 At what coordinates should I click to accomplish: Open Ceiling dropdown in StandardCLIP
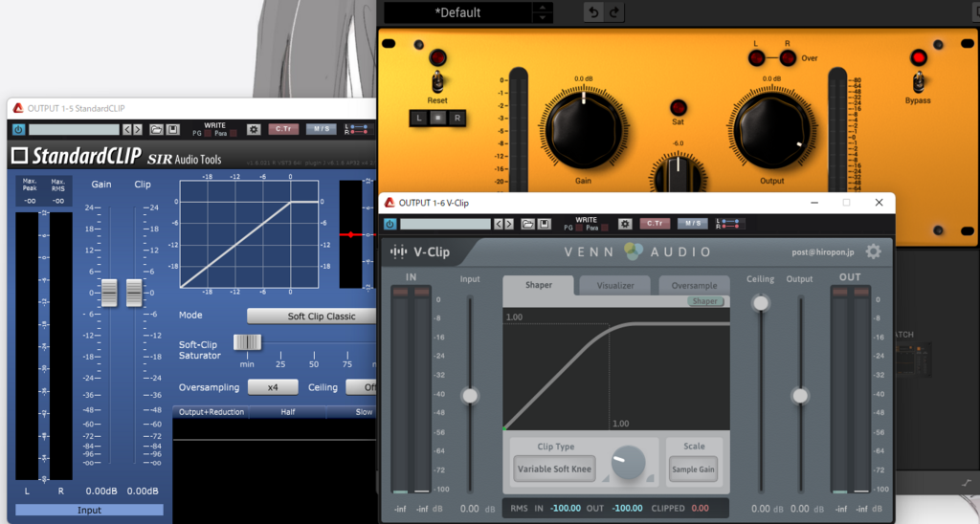pos(361,387)
